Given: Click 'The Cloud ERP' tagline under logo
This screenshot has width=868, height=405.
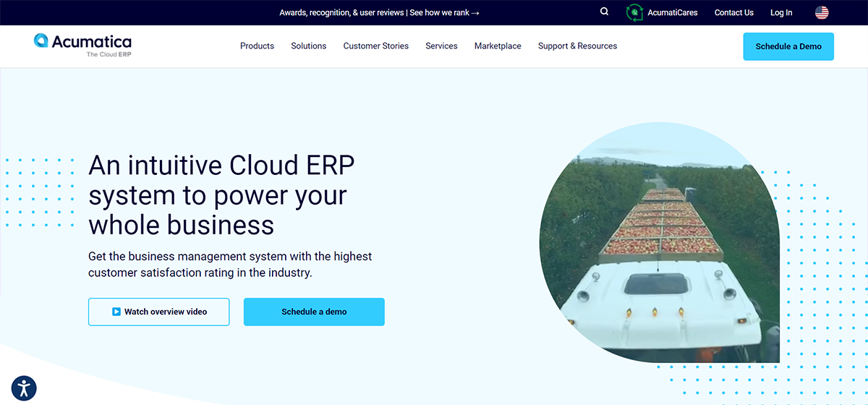Looking at the screenshot, I should tap(109, 54).
